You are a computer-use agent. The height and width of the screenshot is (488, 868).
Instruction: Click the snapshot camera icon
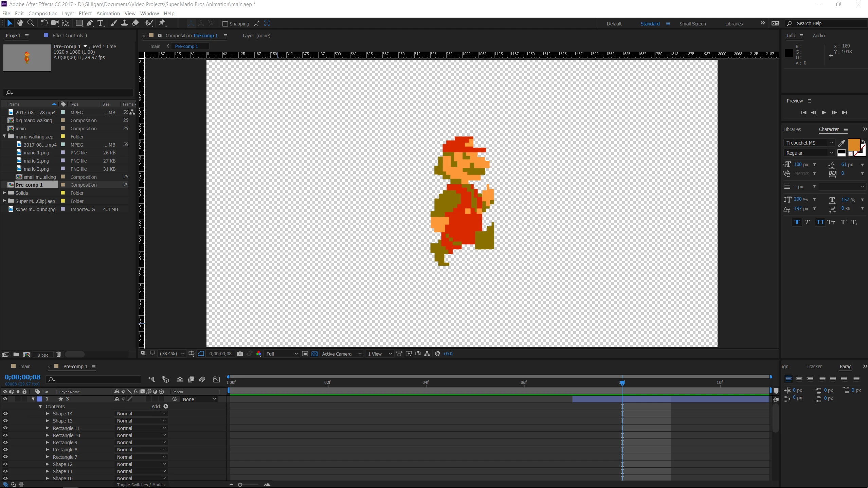click(240, 354)
